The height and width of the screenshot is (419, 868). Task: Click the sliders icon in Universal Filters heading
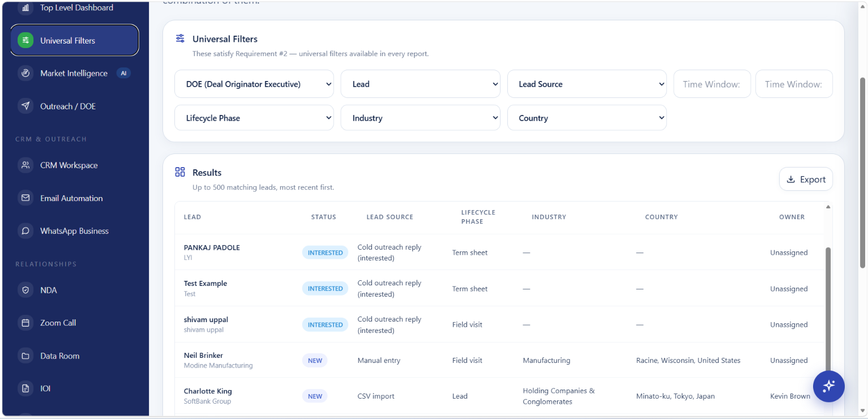tap(180, 39)
